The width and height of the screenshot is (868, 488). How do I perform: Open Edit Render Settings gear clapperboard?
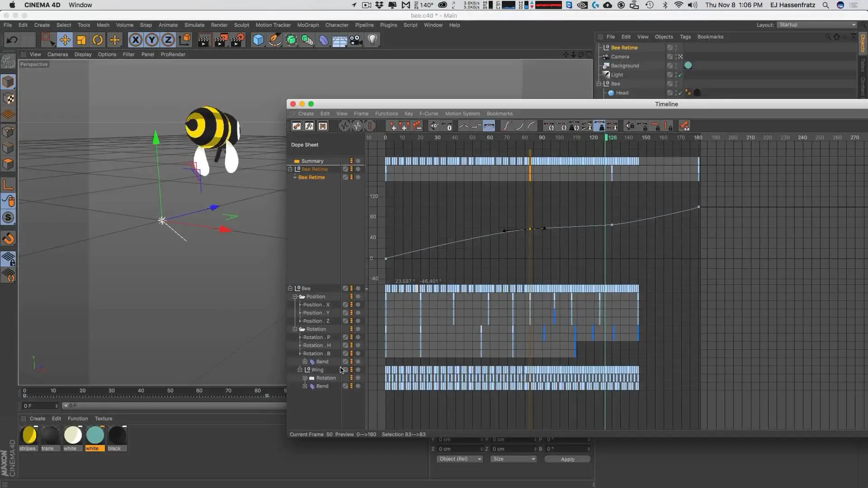coord(238,40)
